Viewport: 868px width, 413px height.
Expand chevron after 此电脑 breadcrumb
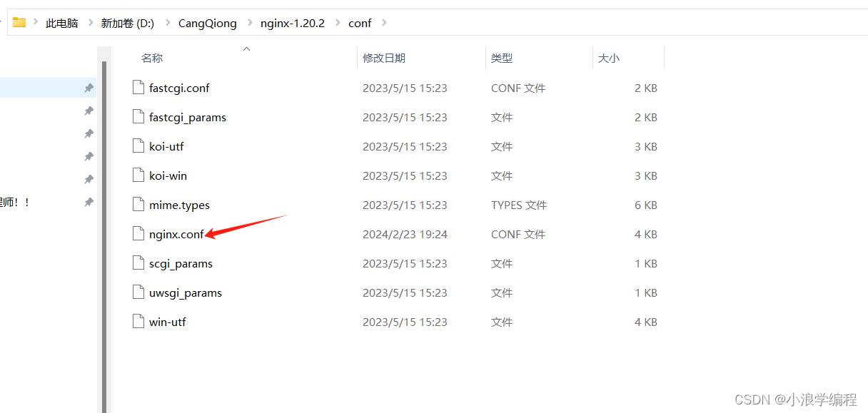91,23
